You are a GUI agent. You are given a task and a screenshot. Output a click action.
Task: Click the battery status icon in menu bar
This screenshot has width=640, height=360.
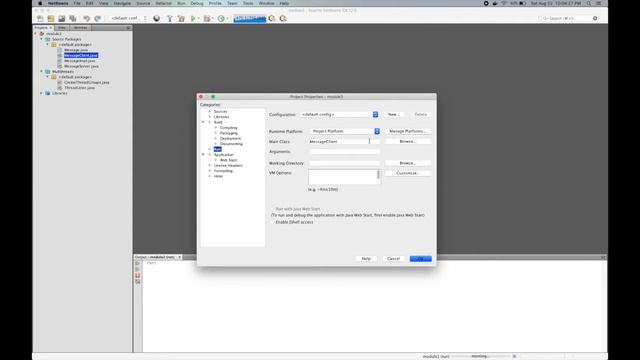[522, 3]
